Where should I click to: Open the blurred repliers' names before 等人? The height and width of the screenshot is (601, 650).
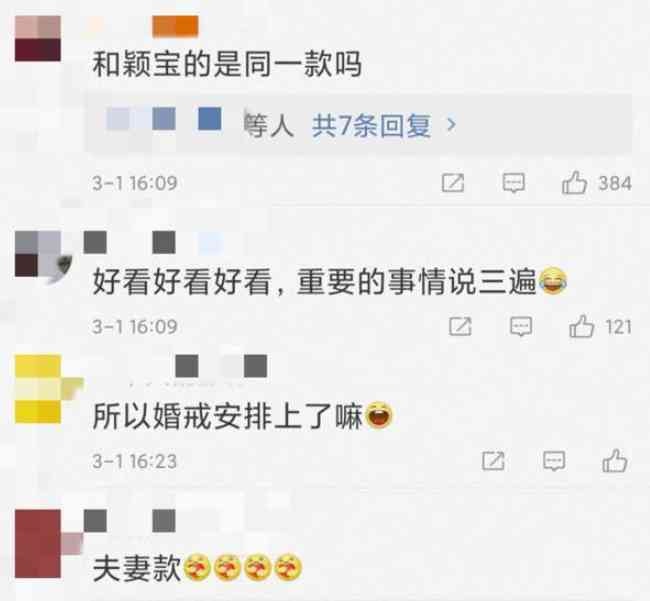coord(163,119)
